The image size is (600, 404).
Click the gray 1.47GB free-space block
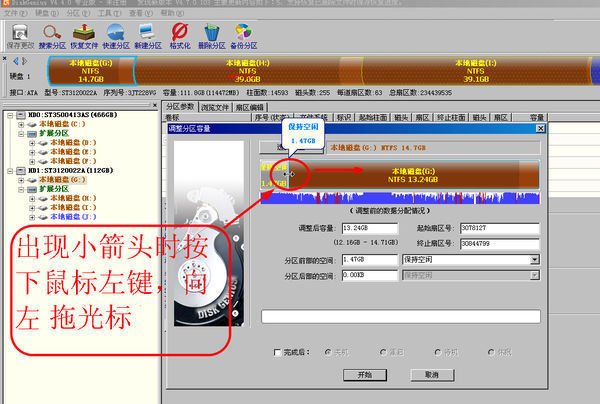274,175
